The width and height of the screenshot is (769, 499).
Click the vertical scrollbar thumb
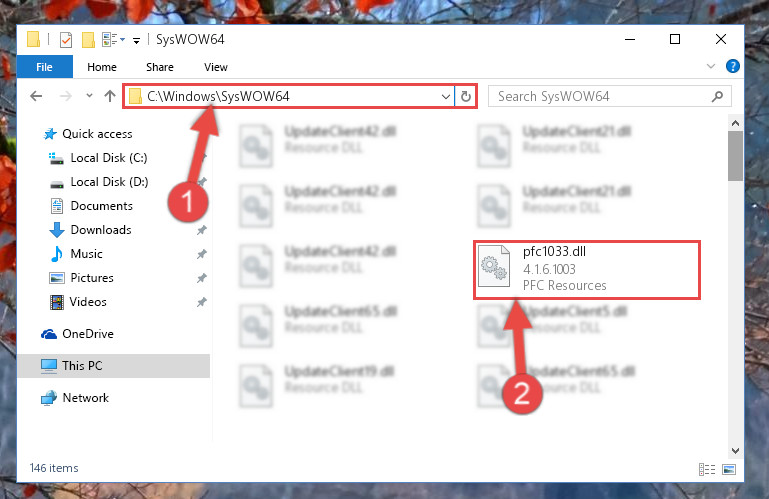[x=735, y=156]
